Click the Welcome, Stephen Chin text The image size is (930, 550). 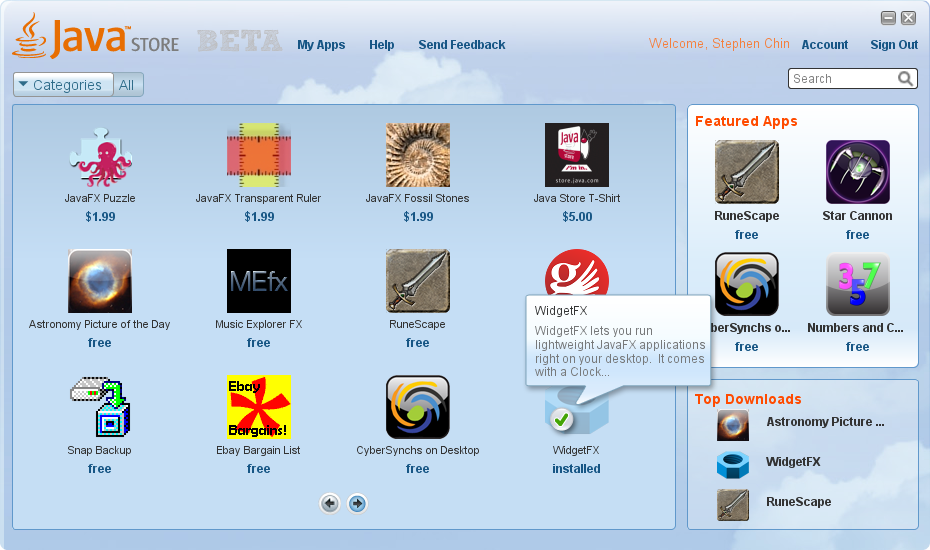pos(719,43)
